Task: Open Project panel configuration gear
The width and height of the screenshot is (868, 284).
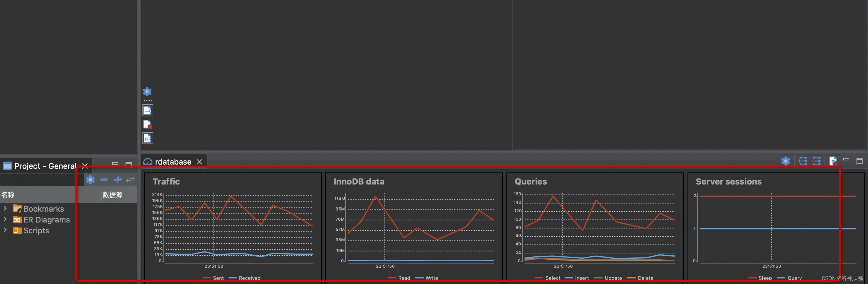Action: (x=90, y=180)
